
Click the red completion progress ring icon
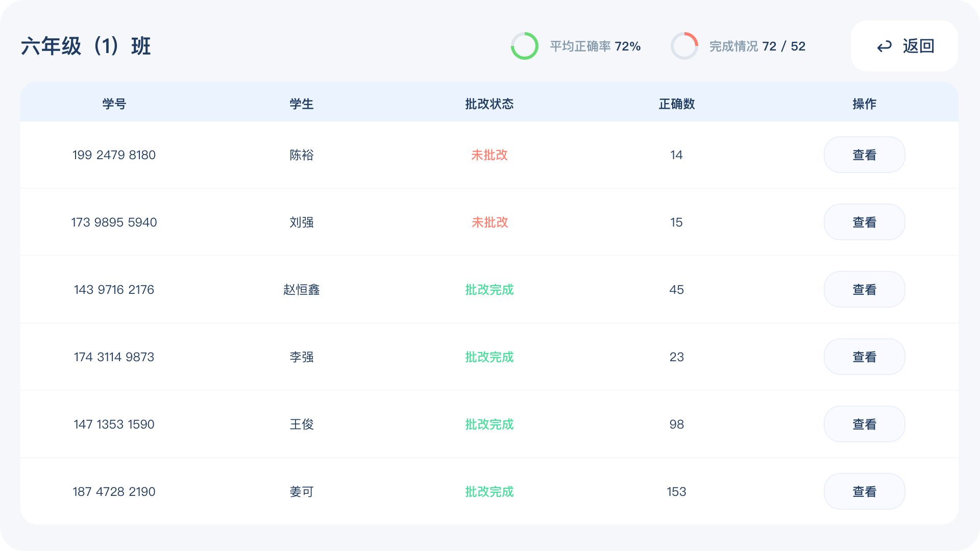[x=684, y=46]
